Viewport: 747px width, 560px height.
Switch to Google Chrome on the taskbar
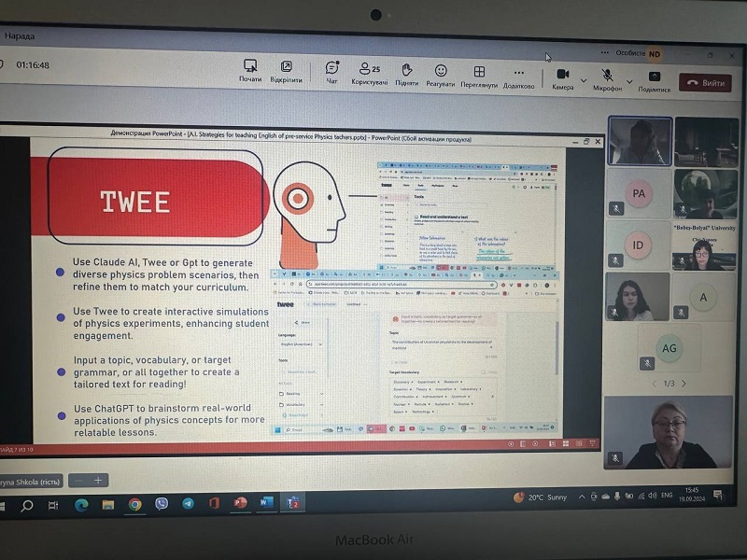(x=134, y=504)
